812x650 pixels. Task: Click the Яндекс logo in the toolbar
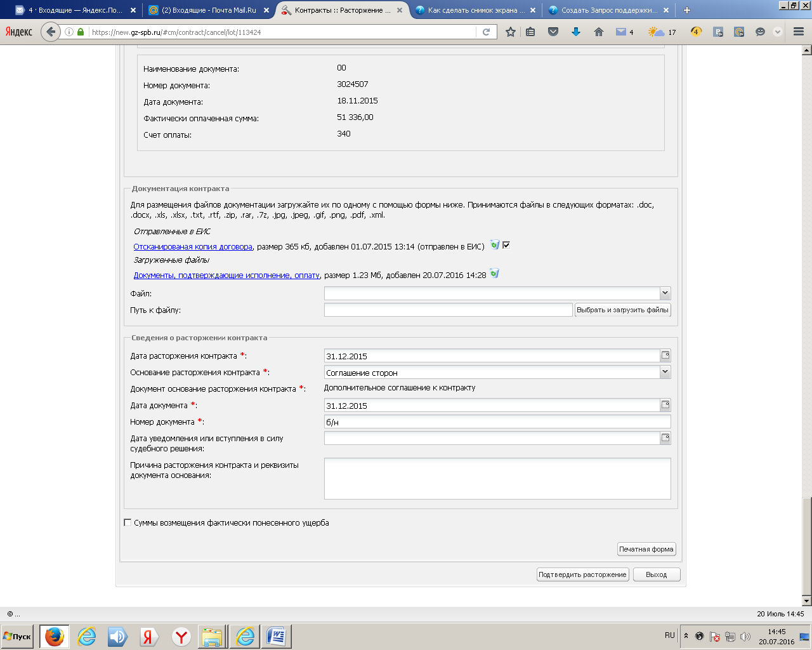pos(19,32)
